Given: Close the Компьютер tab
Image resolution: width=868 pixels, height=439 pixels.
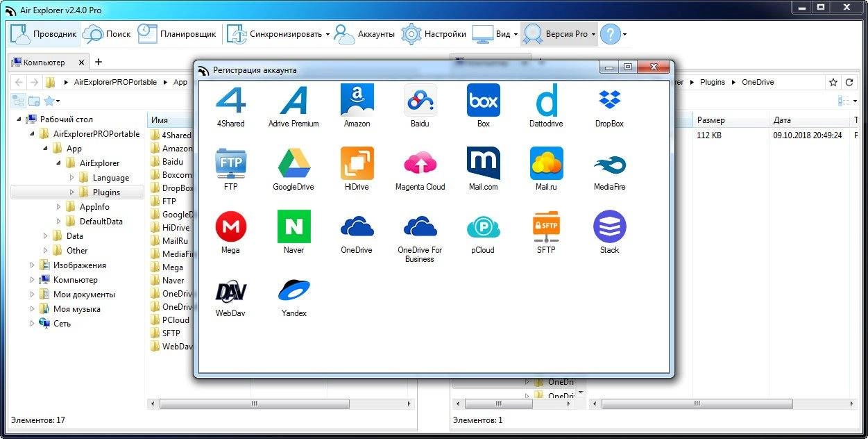Looking at the screenshot, I should point(81,63).
